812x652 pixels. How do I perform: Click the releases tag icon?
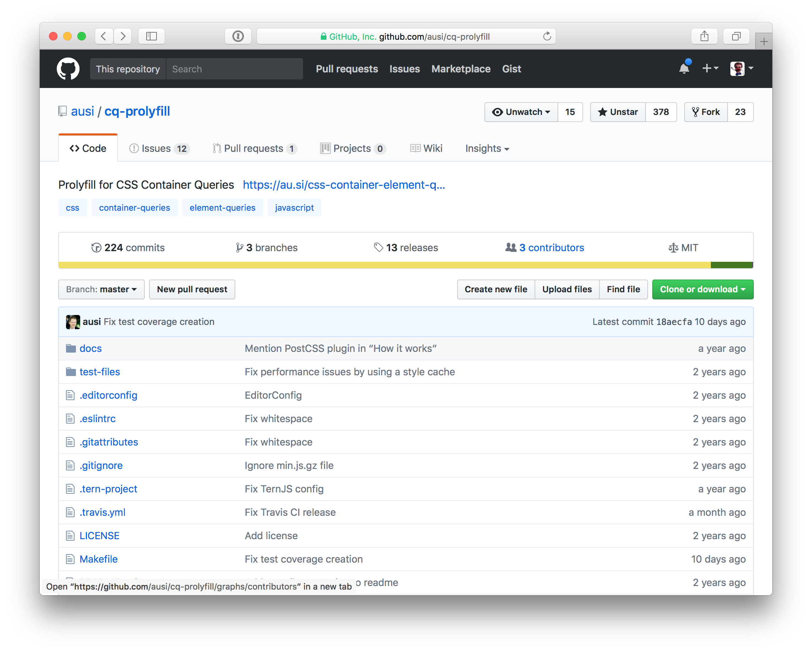(379, 247)
